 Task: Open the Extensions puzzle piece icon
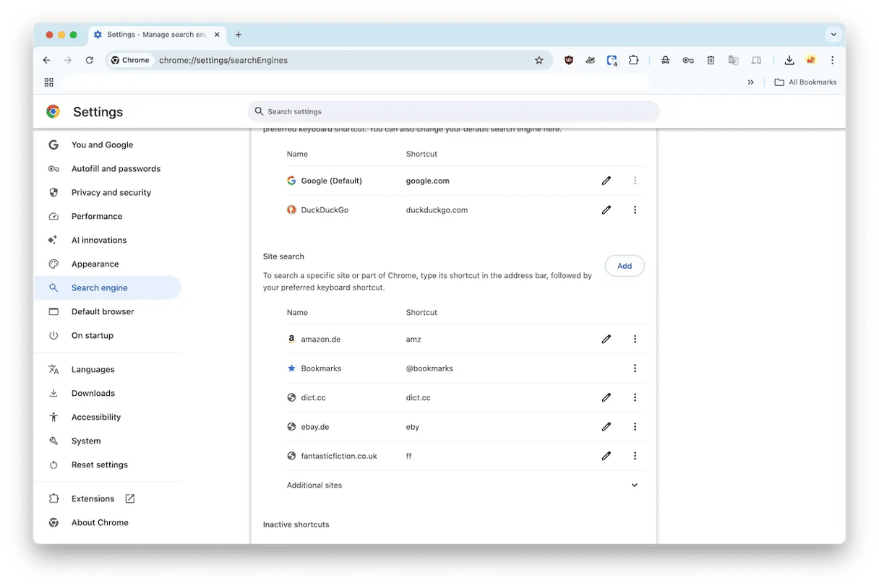click(x=633, y=61)
